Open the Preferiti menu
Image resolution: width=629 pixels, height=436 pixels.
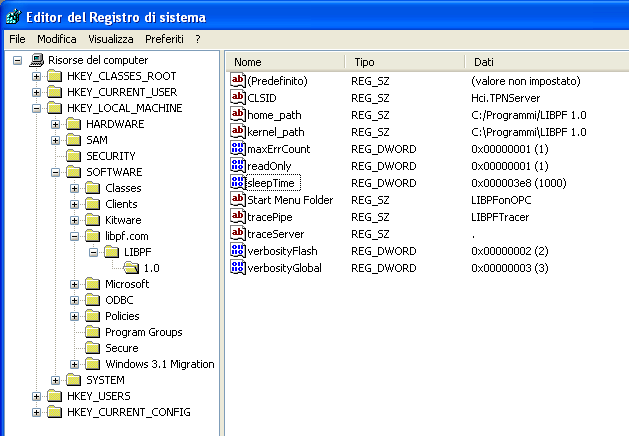(164, 39)
